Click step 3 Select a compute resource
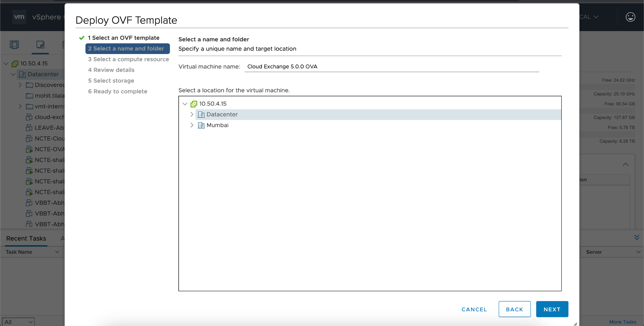The width and height of the screenshot is (644, 326). tap(128, 59)
